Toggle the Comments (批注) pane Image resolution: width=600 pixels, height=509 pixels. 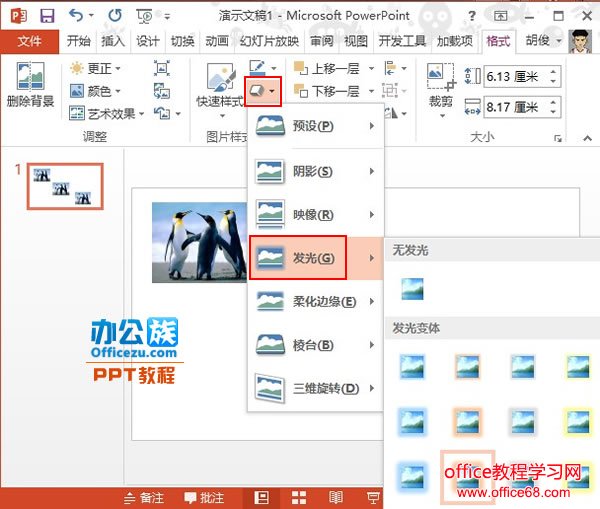click(204, 498)
